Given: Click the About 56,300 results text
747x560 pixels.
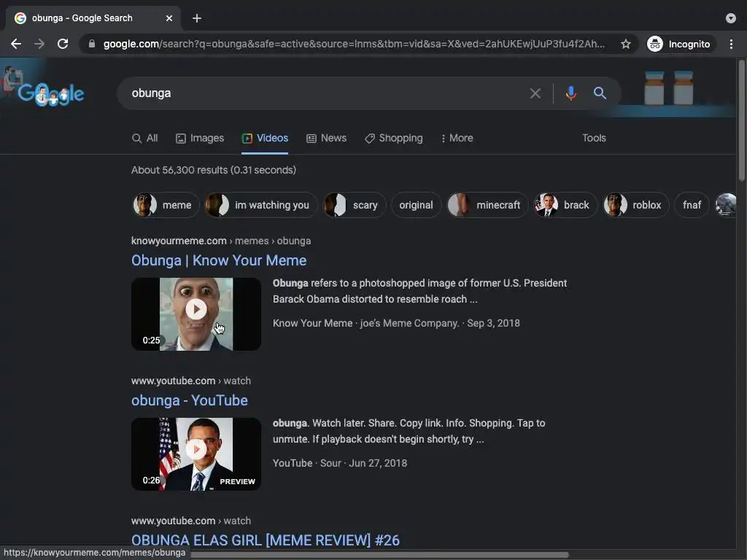Looking at the screenshot, I should (x=214, y=170).
